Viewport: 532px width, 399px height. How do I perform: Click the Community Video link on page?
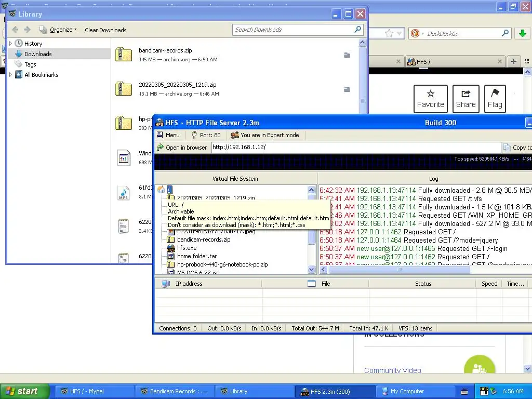pos(393,370)
